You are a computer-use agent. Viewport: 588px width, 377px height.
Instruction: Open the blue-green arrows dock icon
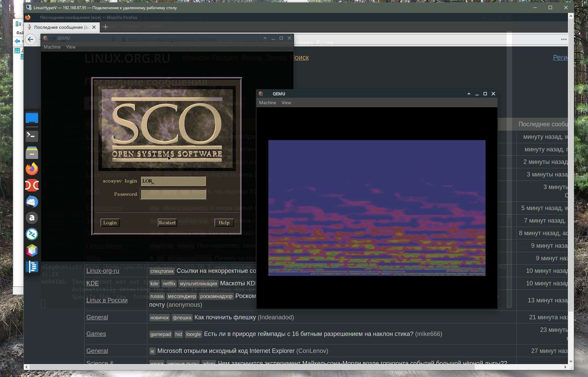(x=32, y=234)
